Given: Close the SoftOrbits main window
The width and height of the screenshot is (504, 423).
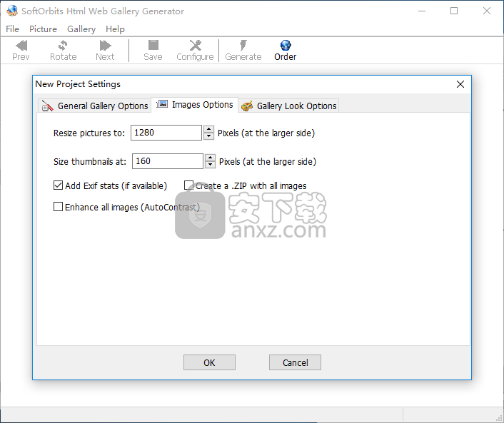Looking at the screenshot, I should (x=487, y=11).
